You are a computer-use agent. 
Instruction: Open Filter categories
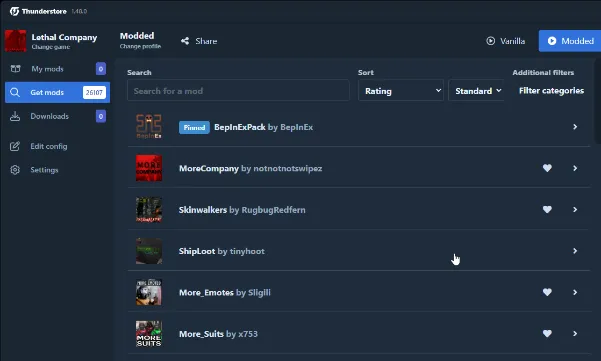pyautogui.click(x=551, y=91)
